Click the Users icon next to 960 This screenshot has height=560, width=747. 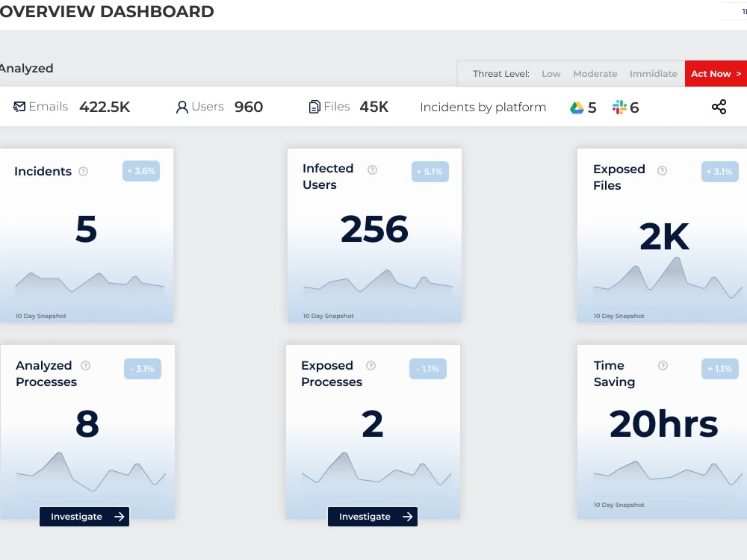[x=182, y=106]
